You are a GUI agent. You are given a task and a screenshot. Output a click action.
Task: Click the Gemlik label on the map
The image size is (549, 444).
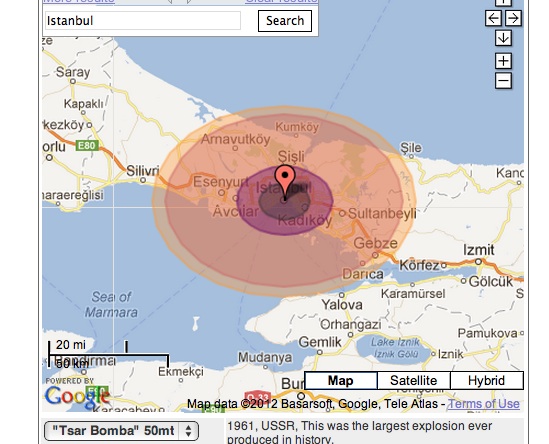(320, 342)
